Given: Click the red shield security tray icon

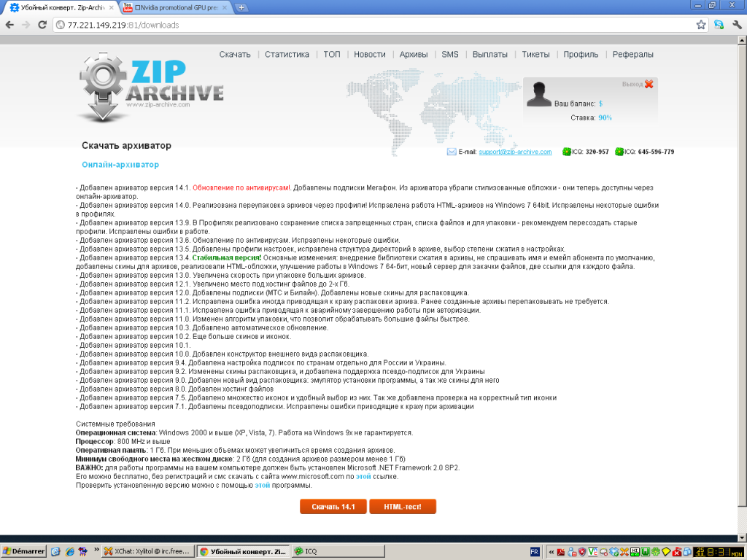Looking at the screenshot, I should point(581,552).
